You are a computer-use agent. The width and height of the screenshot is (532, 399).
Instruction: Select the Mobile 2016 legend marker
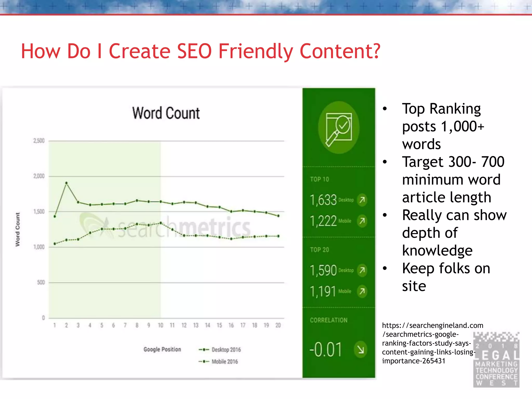204,361
